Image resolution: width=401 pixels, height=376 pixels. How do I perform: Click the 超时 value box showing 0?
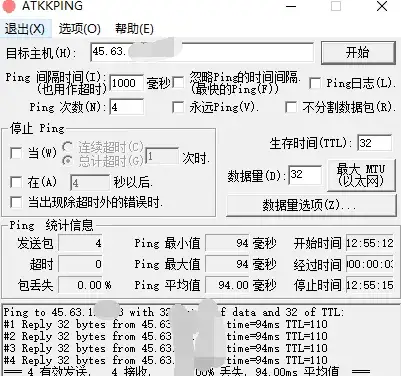[81, 264]
